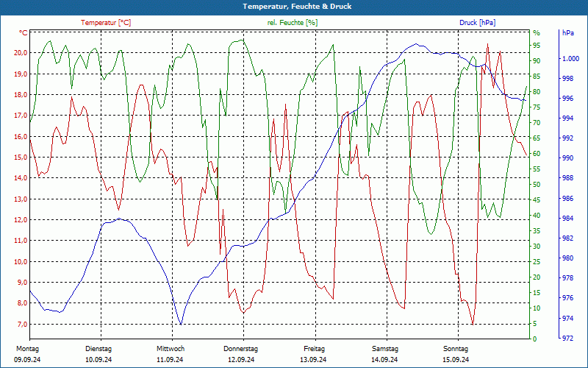
Task: Click the '20,0' temperature axis value
Action: coord(21,53)
